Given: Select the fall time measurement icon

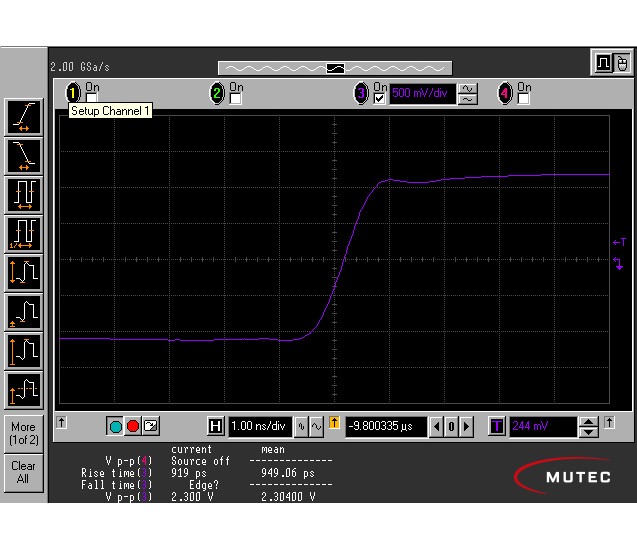Looking at the screenshot, I should click(x=23, y=155).
